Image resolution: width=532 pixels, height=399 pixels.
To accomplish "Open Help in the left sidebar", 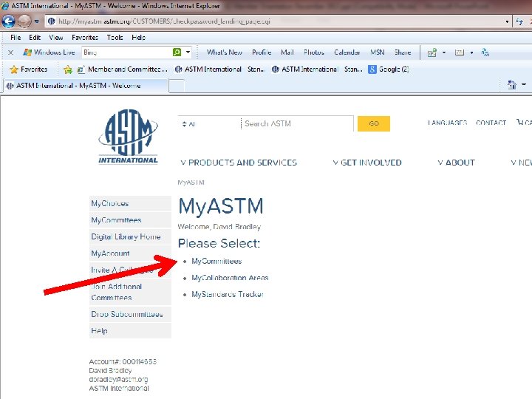I will [x=130, y=330].
